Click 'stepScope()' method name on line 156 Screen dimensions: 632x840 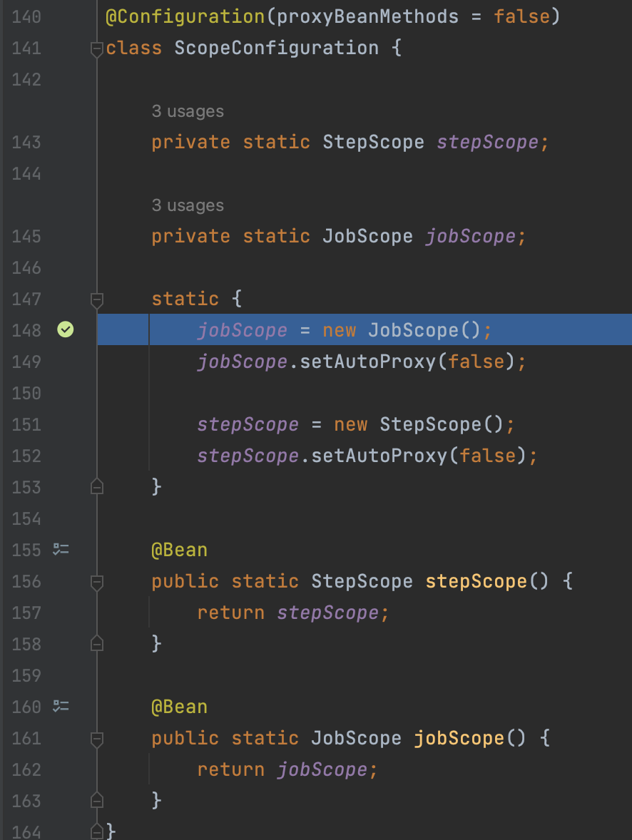(x=486, y=581)
